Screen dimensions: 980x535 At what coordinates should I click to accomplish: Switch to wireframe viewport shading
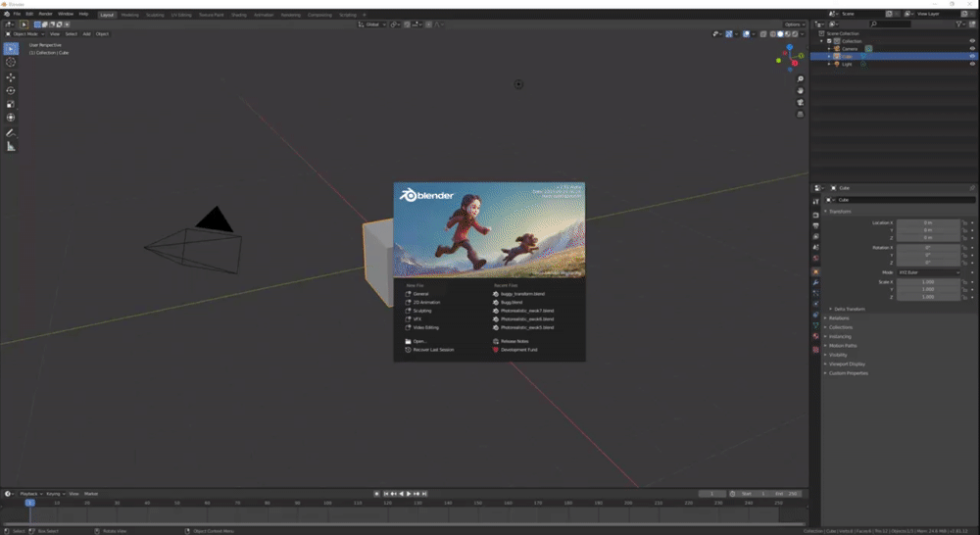(773, 33)
